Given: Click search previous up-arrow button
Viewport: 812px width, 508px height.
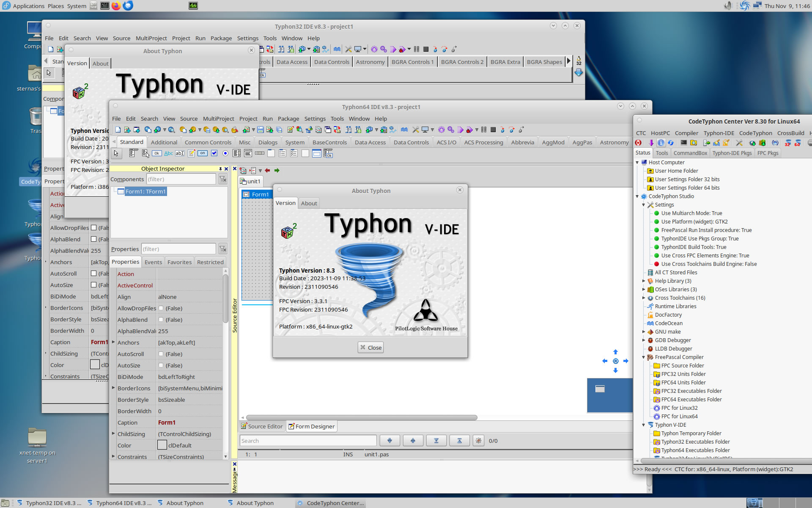Looking at the screenshot, I should click(x=413, y=441).
